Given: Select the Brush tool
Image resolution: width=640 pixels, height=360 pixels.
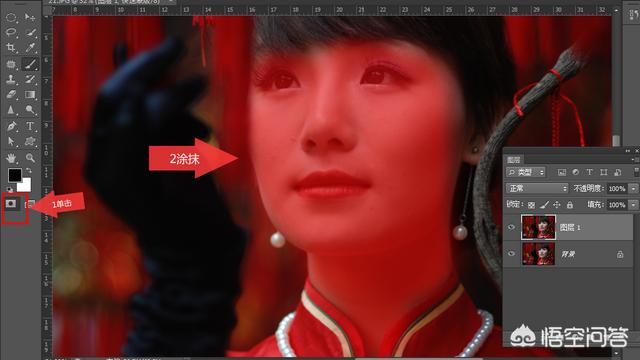Looking at the screenshot, I should [30, 64].
